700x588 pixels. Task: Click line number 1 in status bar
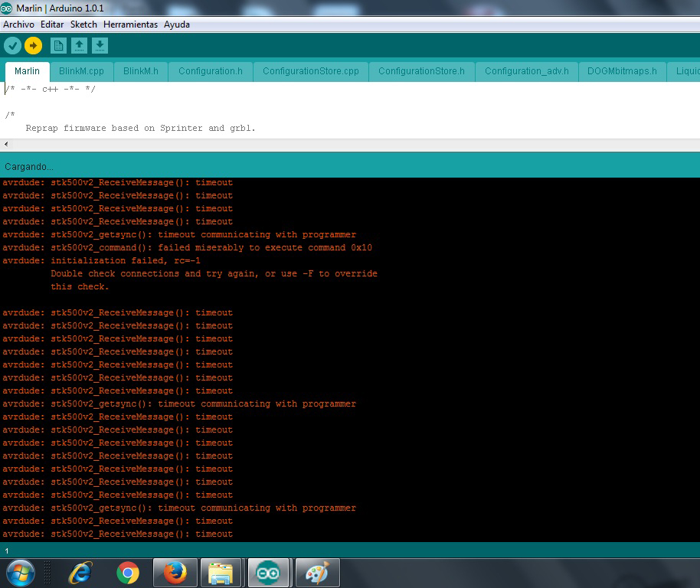pyautogui.click(x=6, y=551)
